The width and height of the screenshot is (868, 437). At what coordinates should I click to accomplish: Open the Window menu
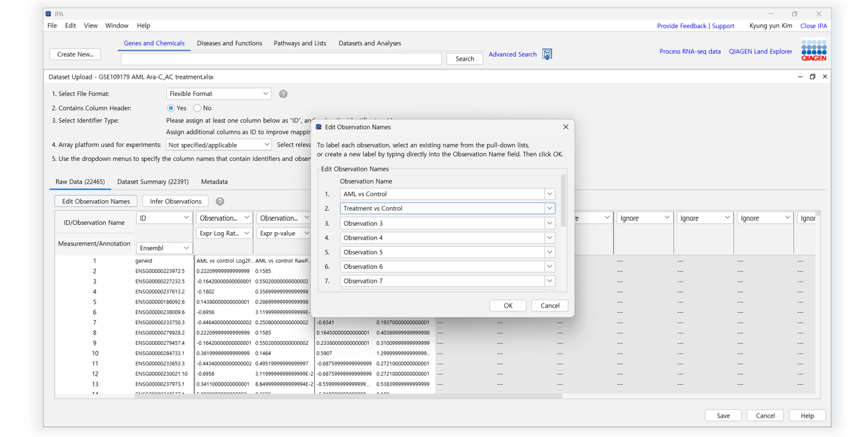117,25
